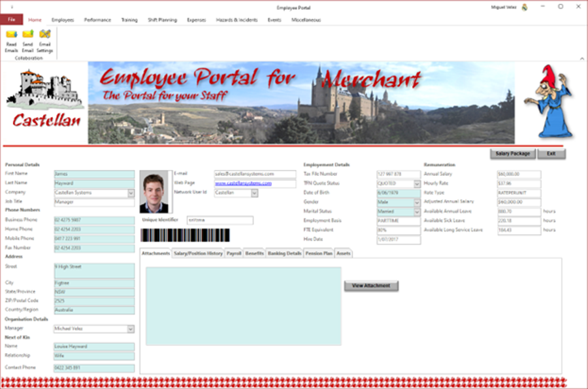
Task: Click the View Attachment button
Action: [x=371, y=286]
